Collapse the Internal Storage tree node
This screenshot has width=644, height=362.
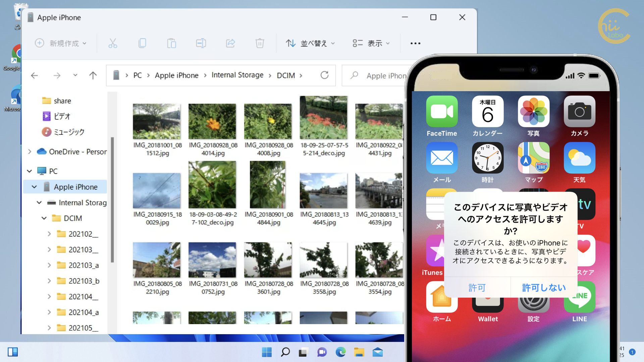pyautogui.click(x=39, y=202)
